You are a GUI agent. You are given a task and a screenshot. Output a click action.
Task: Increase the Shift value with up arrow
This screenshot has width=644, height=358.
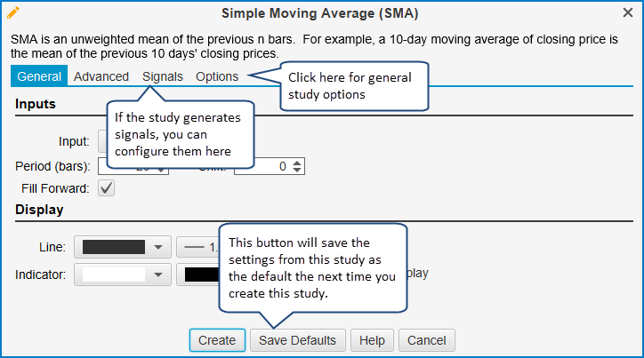click(x=298, y=162)
